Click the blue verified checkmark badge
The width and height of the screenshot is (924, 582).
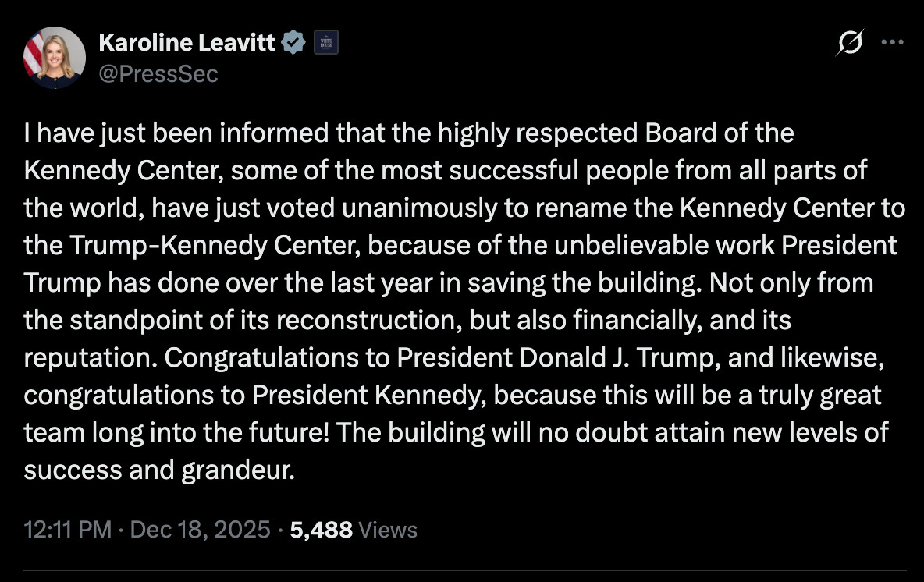coord(294,43)
